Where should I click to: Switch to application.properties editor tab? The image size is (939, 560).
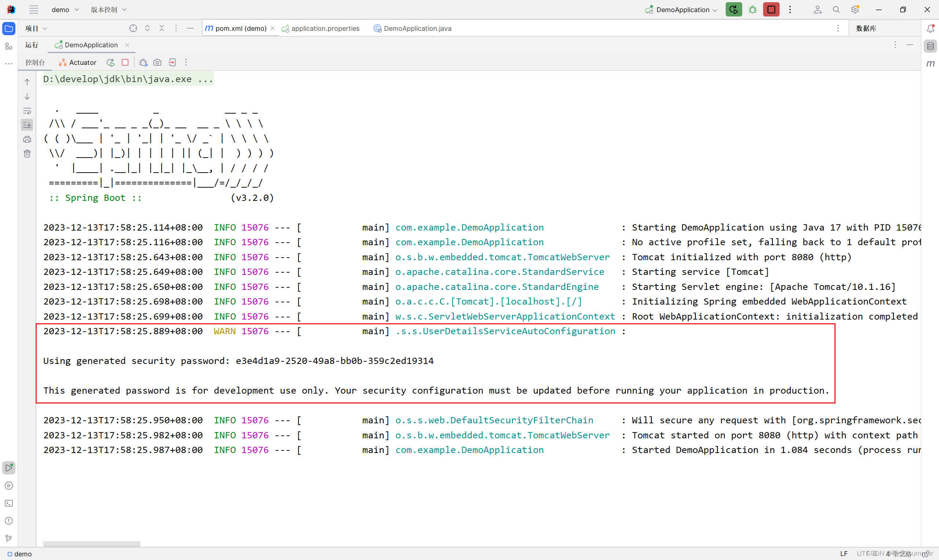coord(321,28)
